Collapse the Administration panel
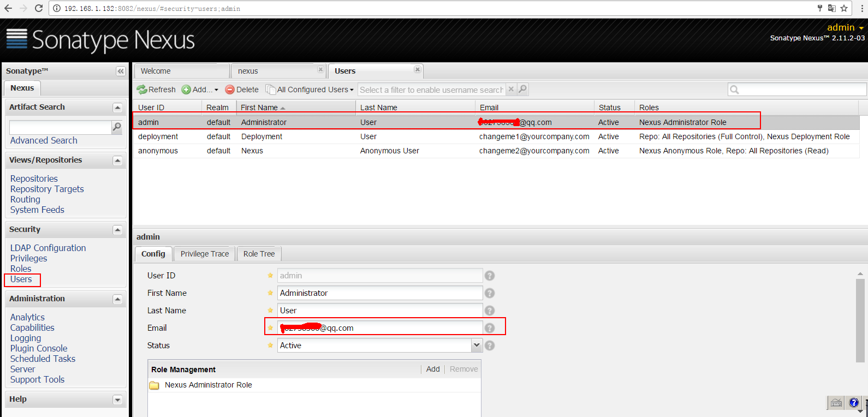This screenshot has width=868, height=417. point(117,299)
